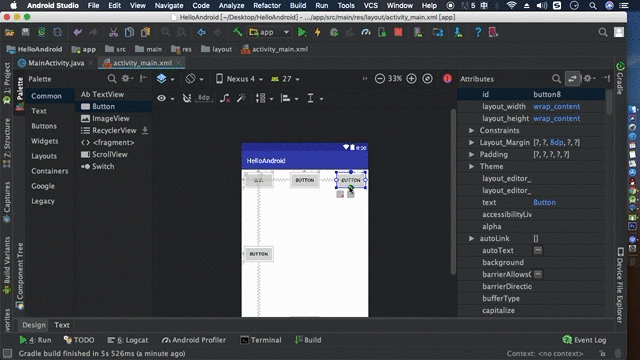Open the Event Log panel
This screenshot has height=360, width=640.
[584, 340]
